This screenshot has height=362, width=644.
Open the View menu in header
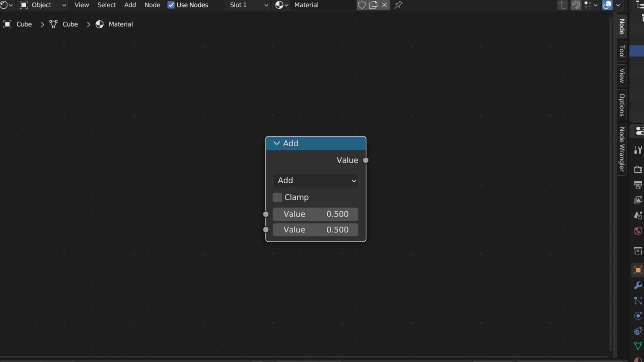[82, 5]
